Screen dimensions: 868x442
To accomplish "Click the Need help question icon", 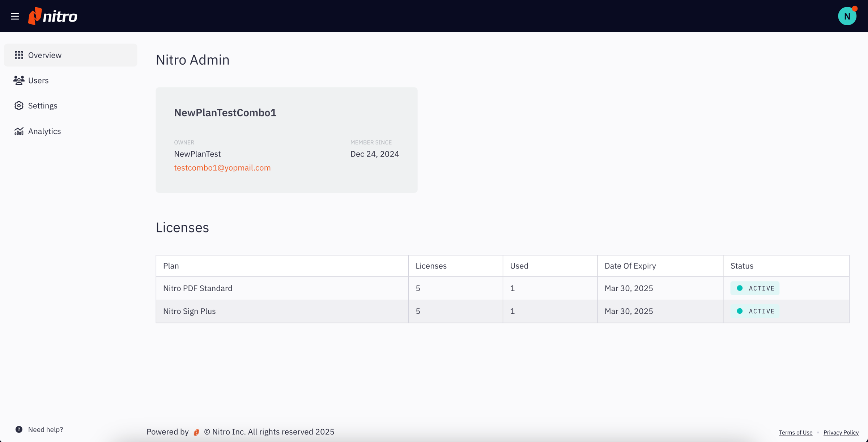I will pos(19,429).
